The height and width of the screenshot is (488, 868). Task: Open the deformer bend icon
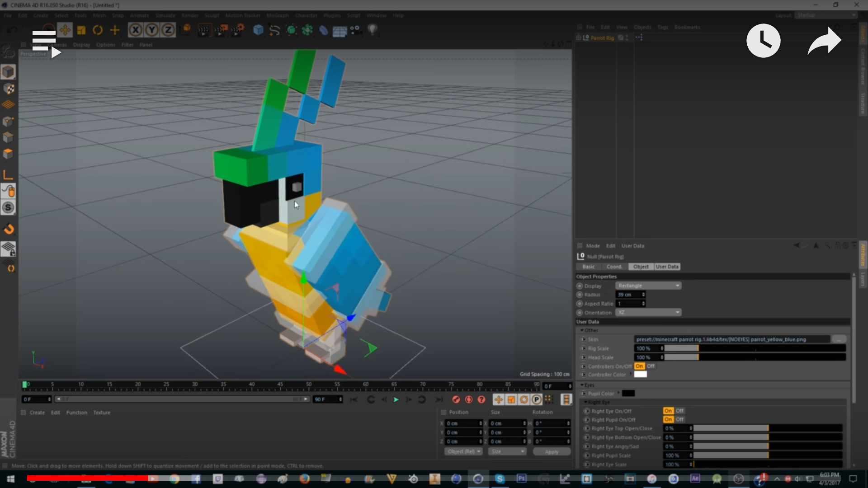pos(323,30)
